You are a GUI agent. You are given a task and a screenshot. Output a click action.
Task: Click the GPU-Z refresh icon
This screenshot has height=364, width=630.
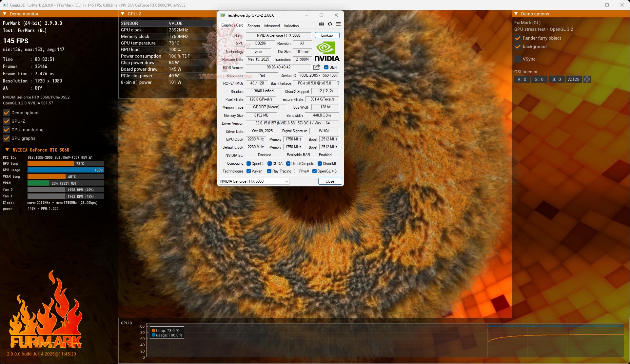330,24
